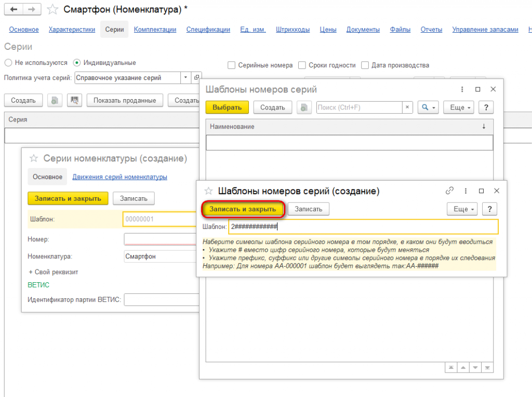Focus the Шаблон field containing 2############
The height and width of the screenshot is (397, 532).
click(x=363, y=226)
